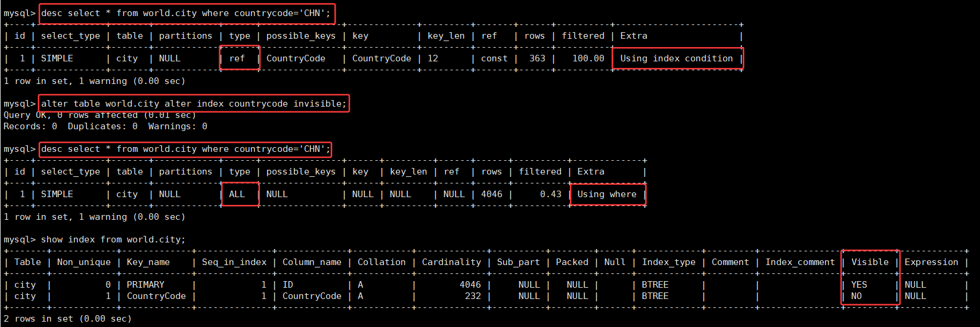980x327 pixels.
Task: Click the 'ALL' value under the type column
Action: click(237, 194)
